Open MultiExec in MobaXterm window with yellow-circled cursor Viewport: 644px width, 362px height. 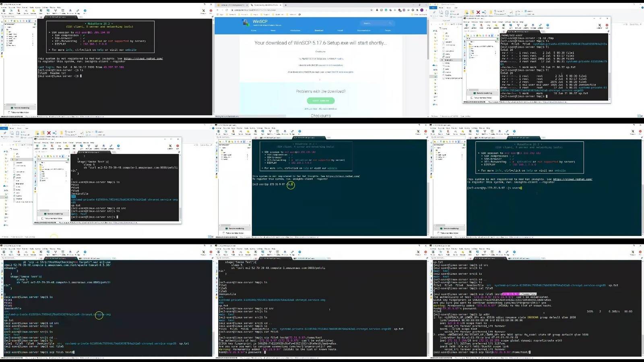pos(270,132)
